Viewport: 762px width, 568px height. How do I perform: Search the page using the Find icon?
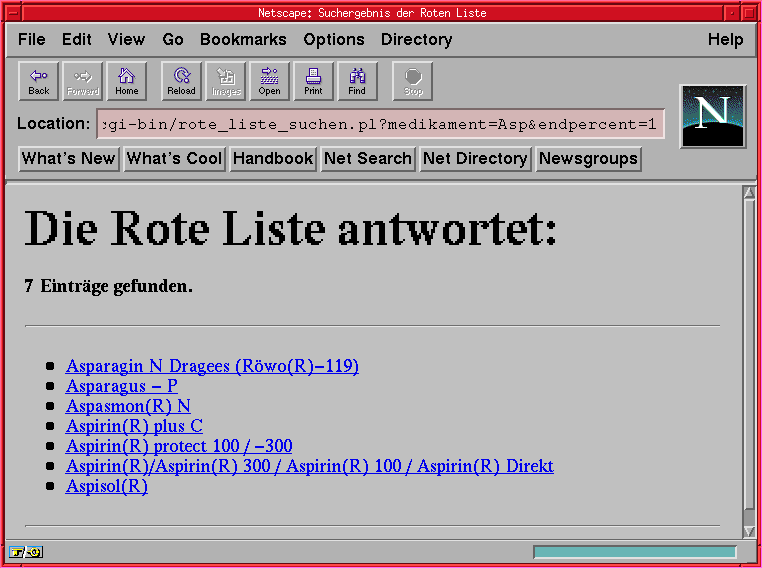[x=357, y=81]
